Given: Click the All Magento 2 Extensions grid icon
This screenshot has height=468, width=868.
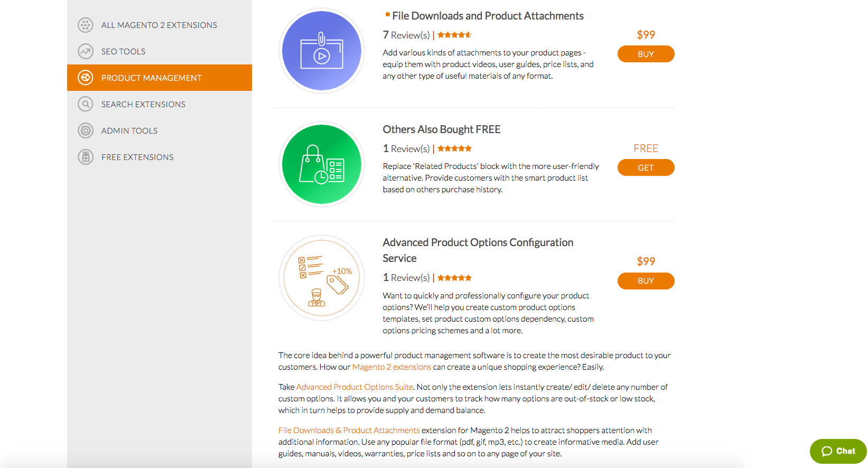Looking at the screenshot, I should coord(86,25).
